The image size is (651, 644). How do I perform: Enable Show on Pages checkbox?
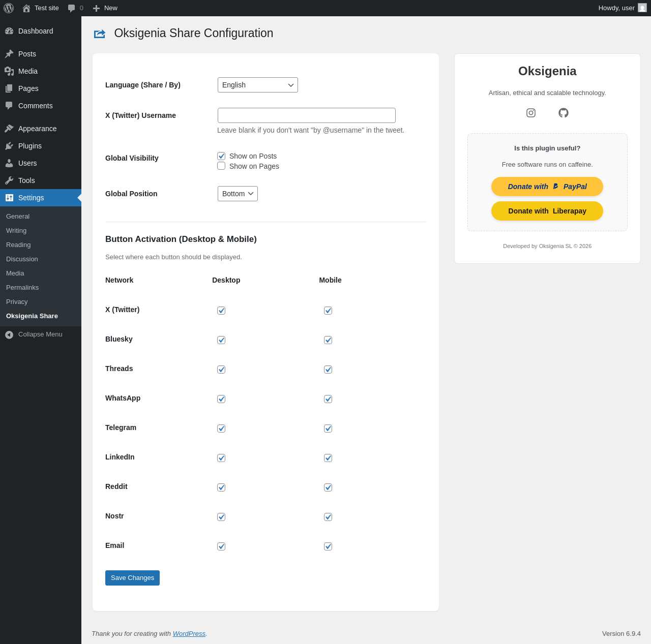(x=221, y=166)
